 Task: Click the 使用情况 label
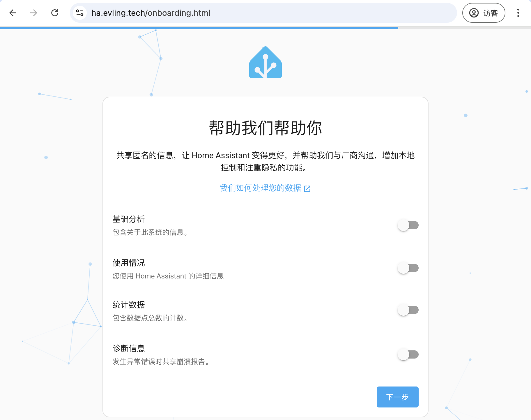coord(129,263)
